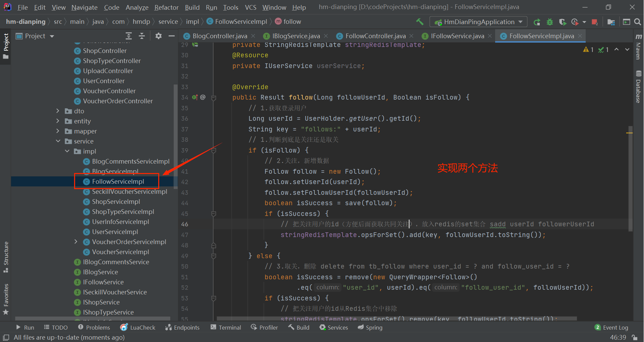This screenshot has height=342, width=644.
Task: Click the run anything terminal-style toolbar icon
Action: (x=626, y=22)
